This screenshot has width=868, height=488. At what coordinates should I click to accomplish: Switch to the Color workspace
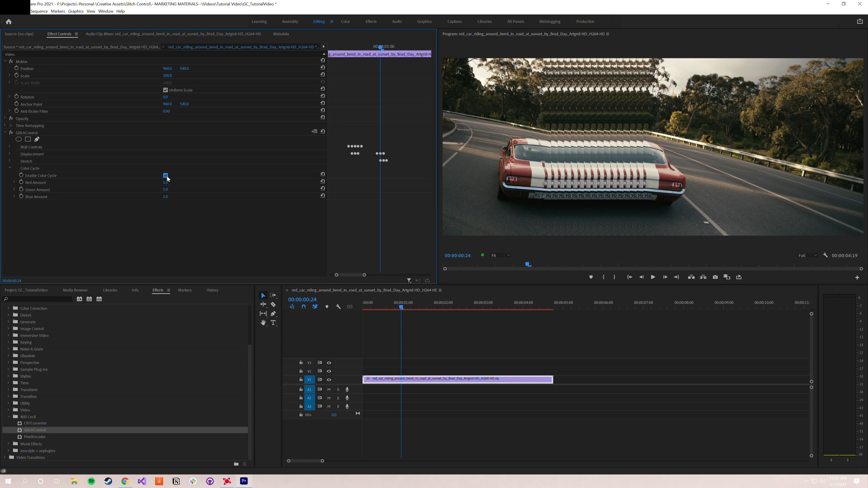point(345,22)
